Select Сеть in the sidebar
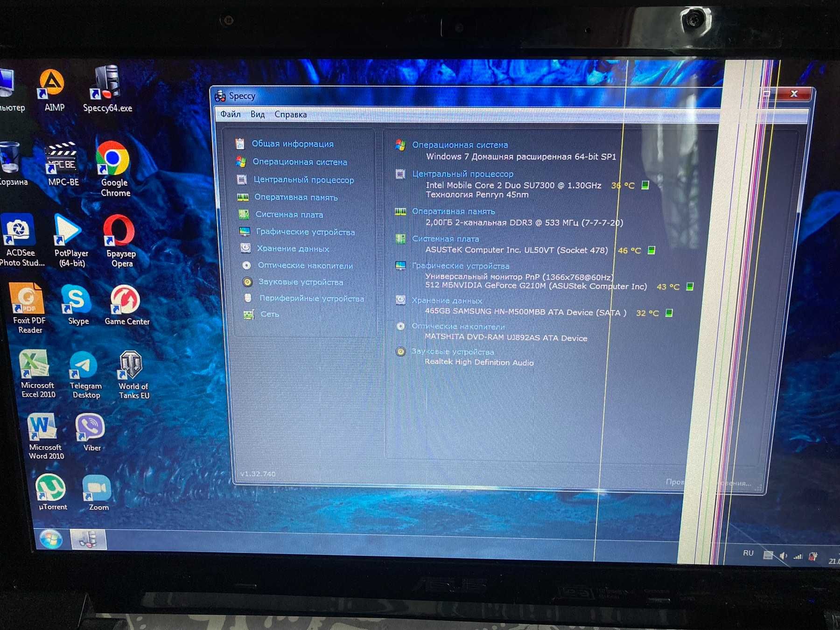The width and height of the screenshot is (840, 630). pos(269,314)
